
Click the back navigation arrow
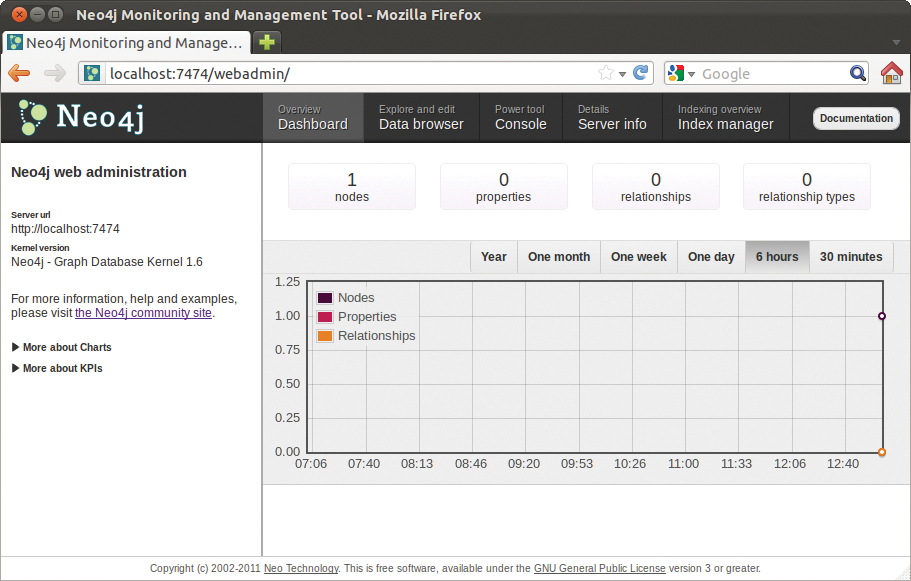[18, 73]
